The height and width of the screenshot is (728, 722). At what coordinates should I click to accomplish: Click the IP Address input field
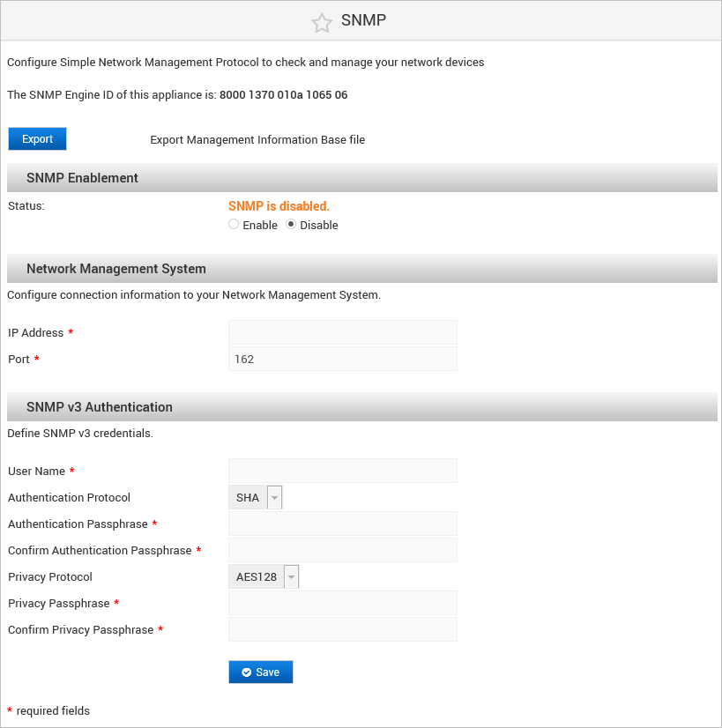(x=342, y=332)
